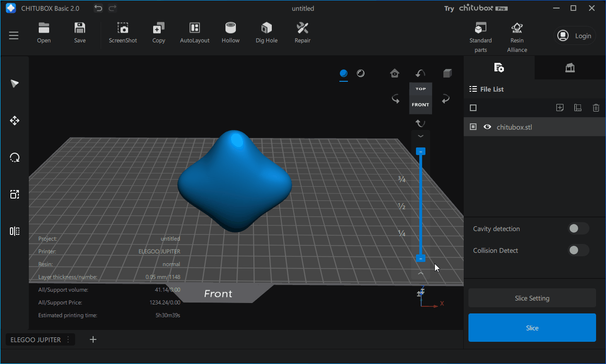This screenshot has width=606, height=364.
Task: Click the Login button
Action: pos(575,35)
